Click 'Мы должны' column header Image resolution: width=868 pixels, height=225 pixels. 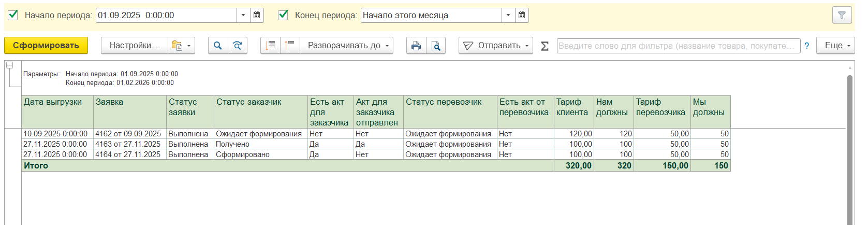pos(711,111)
